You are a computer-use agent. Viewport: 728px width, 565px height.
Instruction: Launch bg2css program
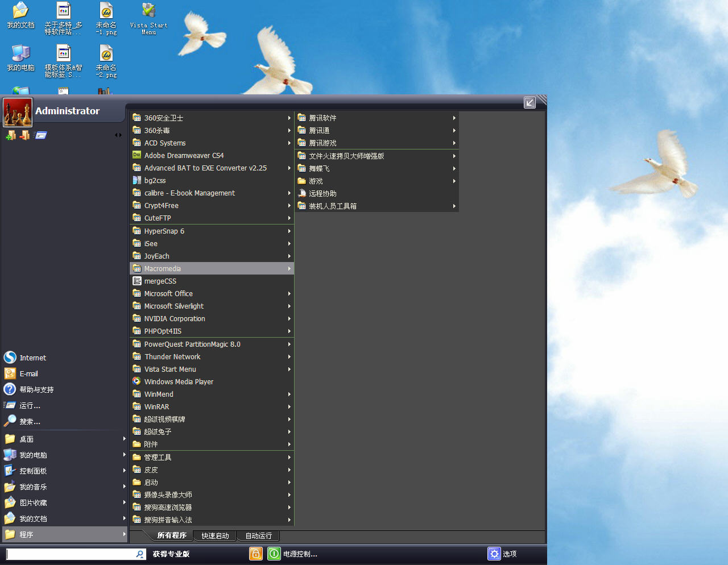point(212,180)
